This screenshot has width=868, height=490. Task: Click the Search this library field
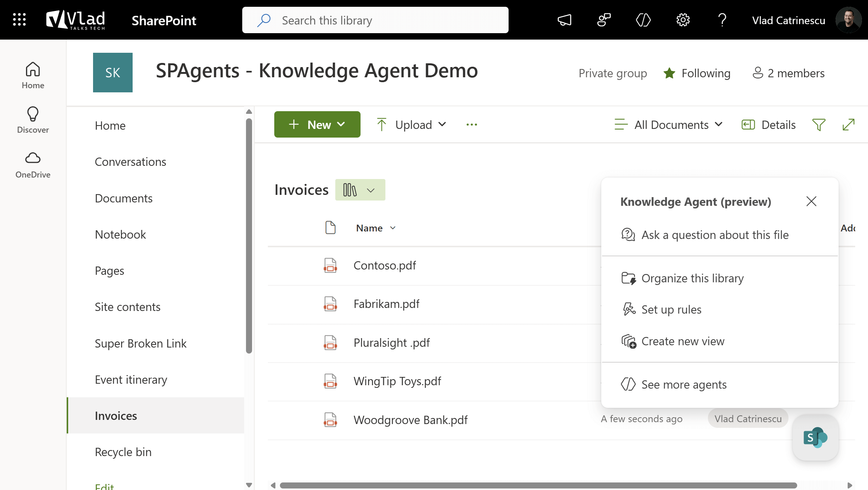(x=377, y=20)
